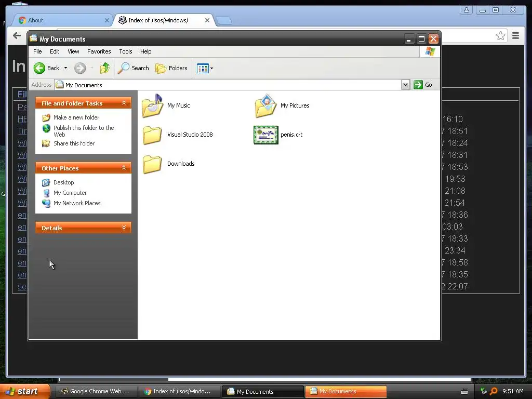Go up one folder level
The image size is (532, 399).
105,68
